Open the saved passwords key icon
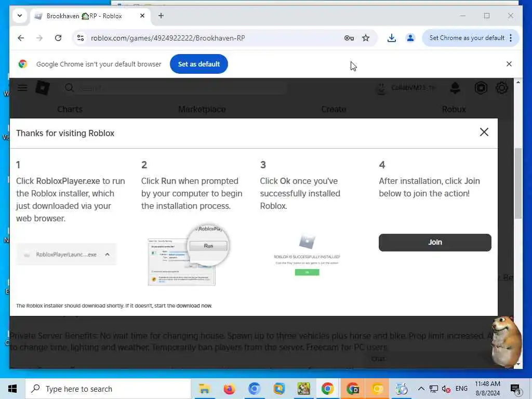The image size is (532, 399). tap(349, 38)
